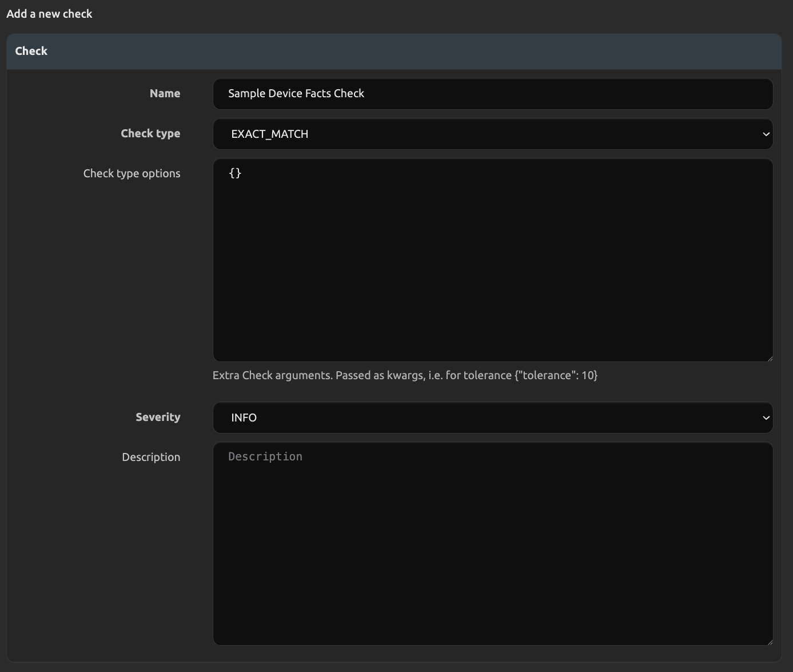Click the "Check type options" label
Image resolution: width=793 pixels, height=672 pixels.
click(131, 174)
